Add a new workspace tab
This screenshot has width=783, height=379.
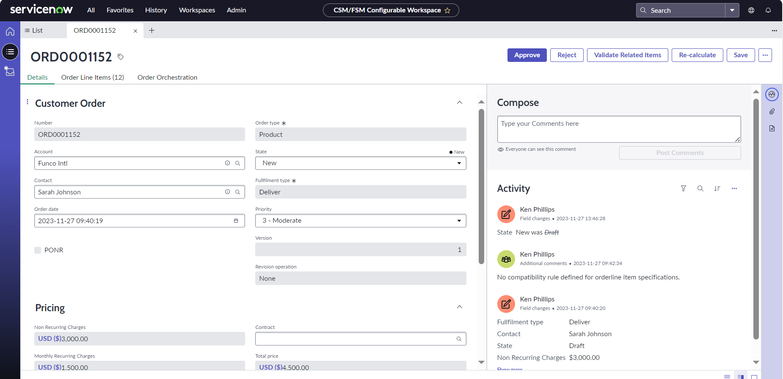[x=152, y=30]
